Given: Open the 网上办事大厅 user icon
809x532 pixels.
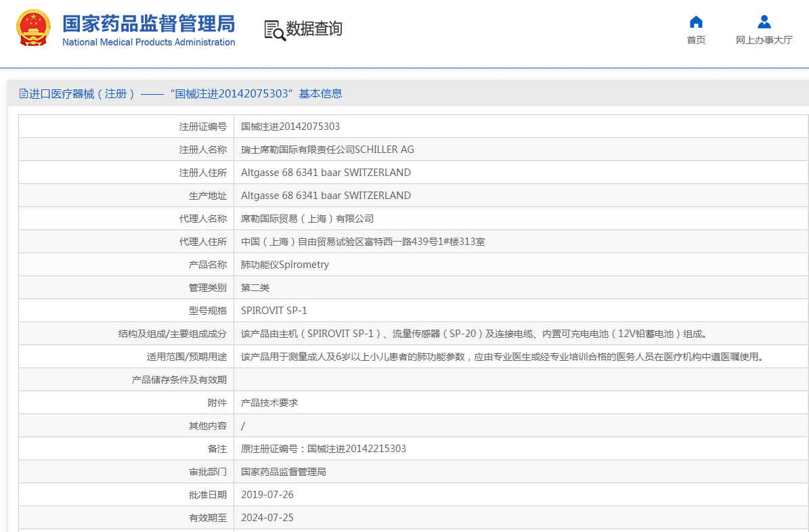Looking at the screenshot, I should pos(764,22).
